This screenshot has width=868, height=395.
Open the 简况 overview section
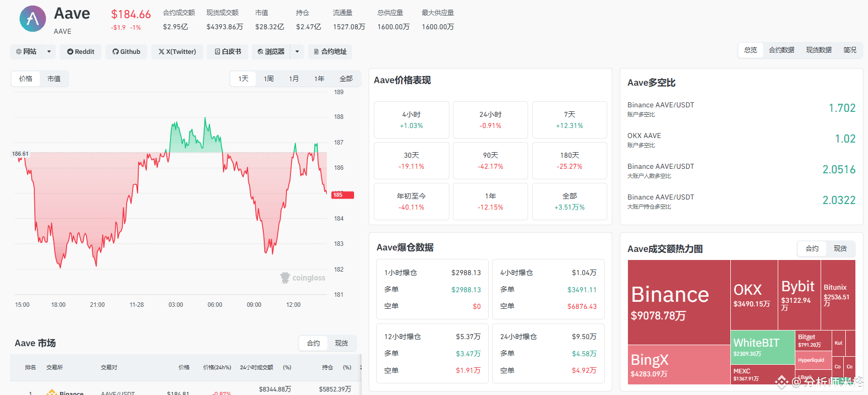[850, 50]
